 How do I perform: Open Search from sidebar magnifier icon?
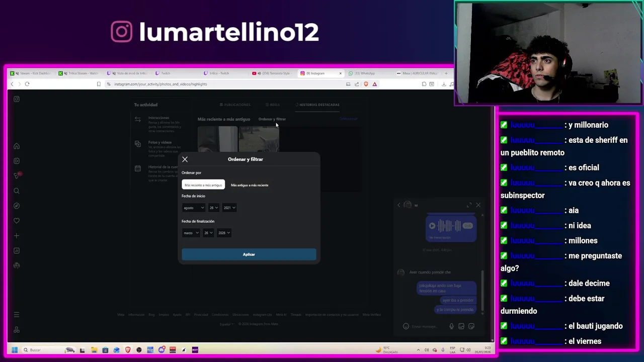(x=17, y=191)
